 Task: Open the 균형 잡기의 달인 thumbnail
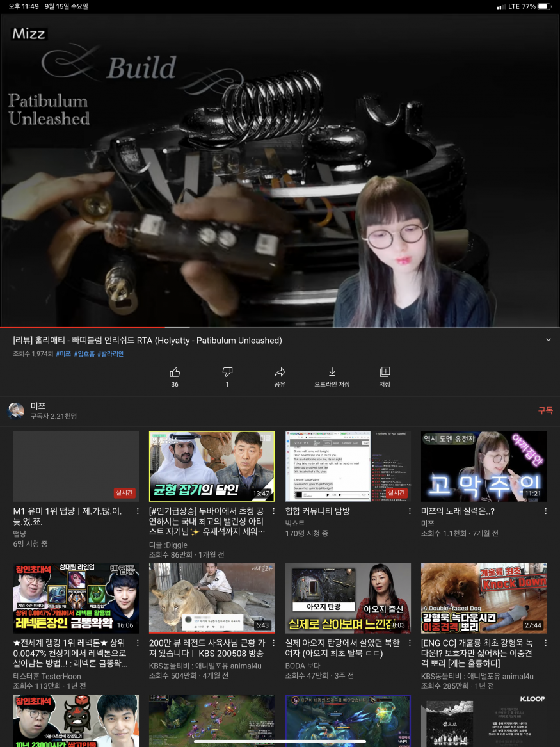(x=212, y=467)
